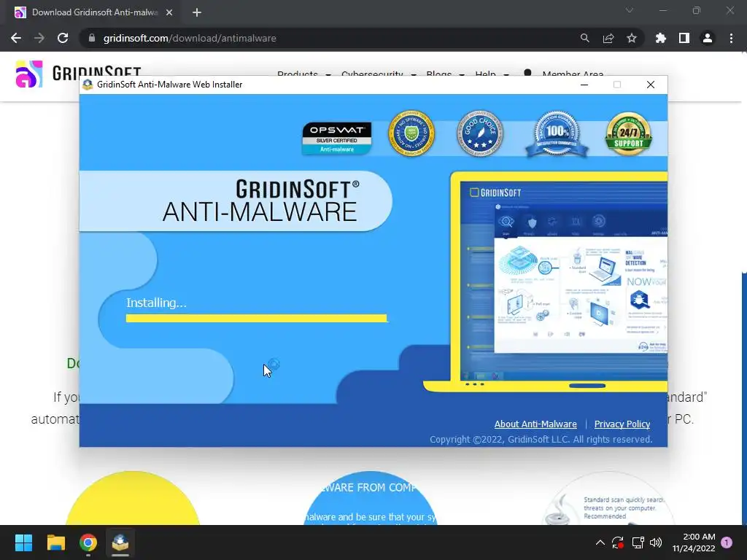Bookmark this page with the star icon
This screenshot has width=747, height=560.
coord(632,38)
